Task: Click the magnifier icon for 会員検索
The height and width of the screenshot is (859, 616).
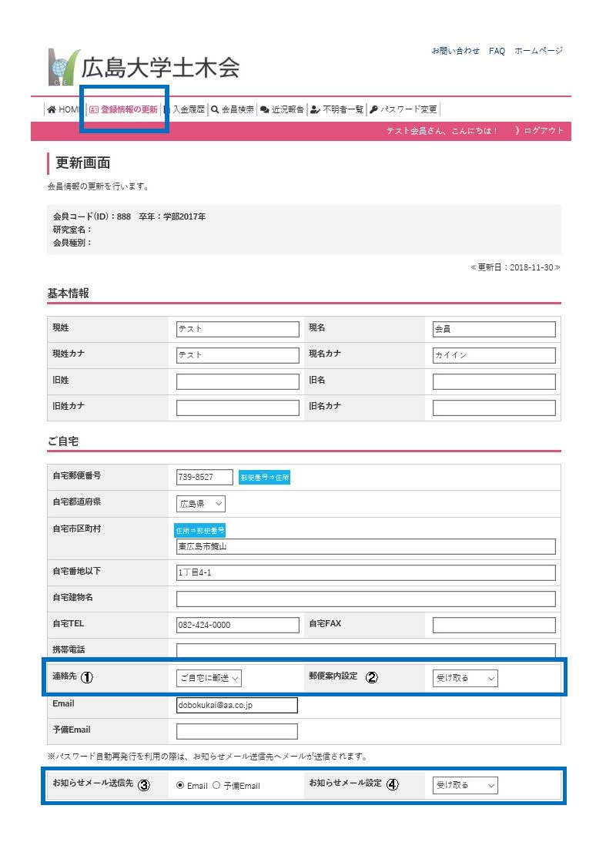Action: pos(215,109)
